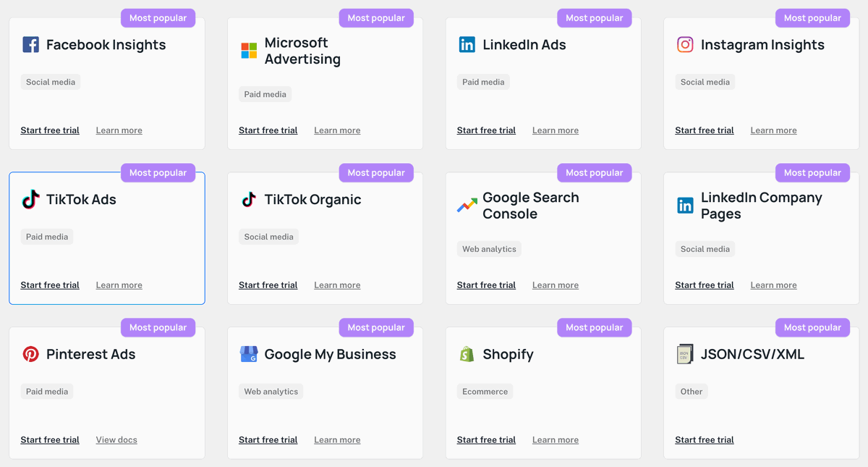This screenshot has height=467, width=868.
Task: Select the Shopify bag icon
Action: [x=467, y=354]
